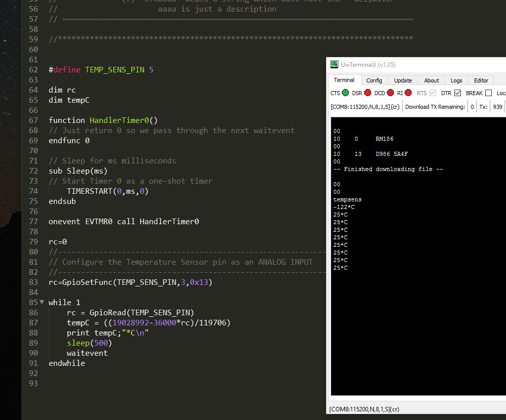Toggle the DTR checkbox

coord(457,93)
